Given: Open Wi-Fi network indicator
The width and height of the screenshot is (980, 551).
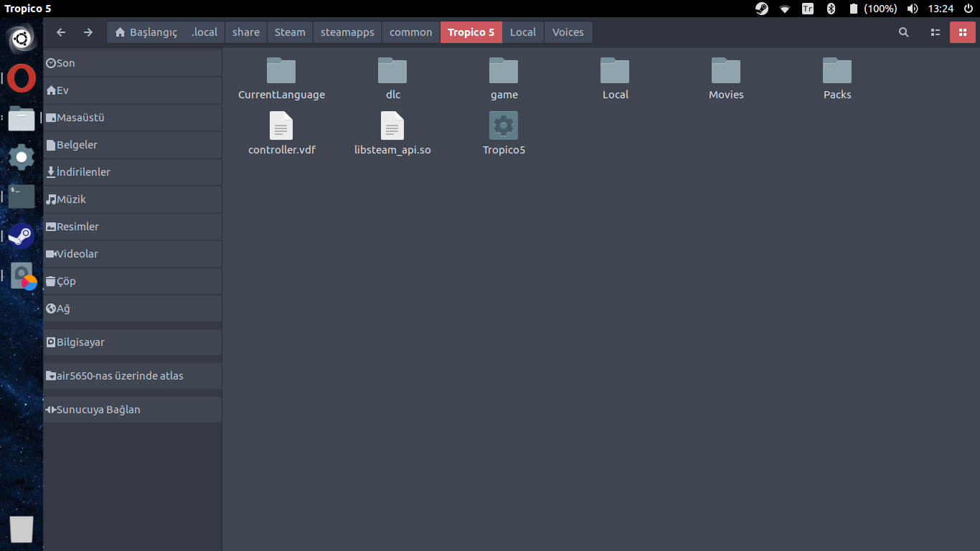Looking at the screenshot, I should pyautogui.click(x=785, y=9).
